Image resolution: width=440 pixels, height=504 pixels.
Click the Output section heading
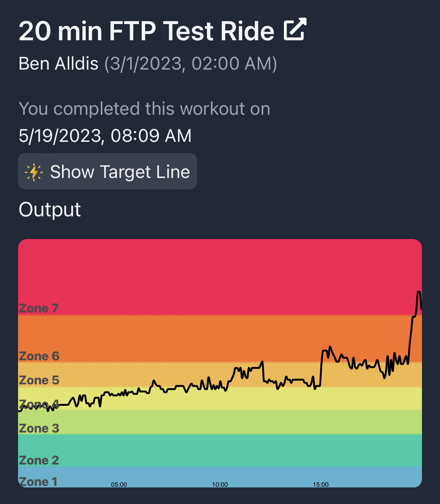pyautogui.click(x=50, y=209)
